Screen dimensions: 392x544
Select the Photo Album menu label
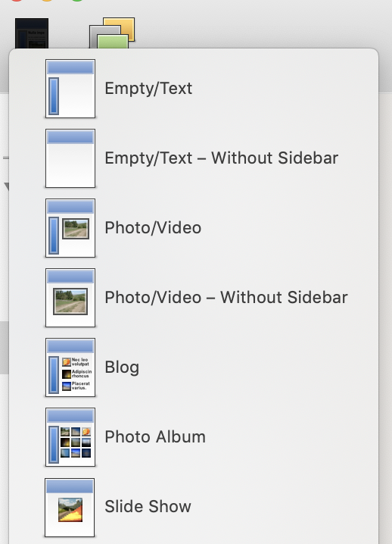(x=155, y=437)
